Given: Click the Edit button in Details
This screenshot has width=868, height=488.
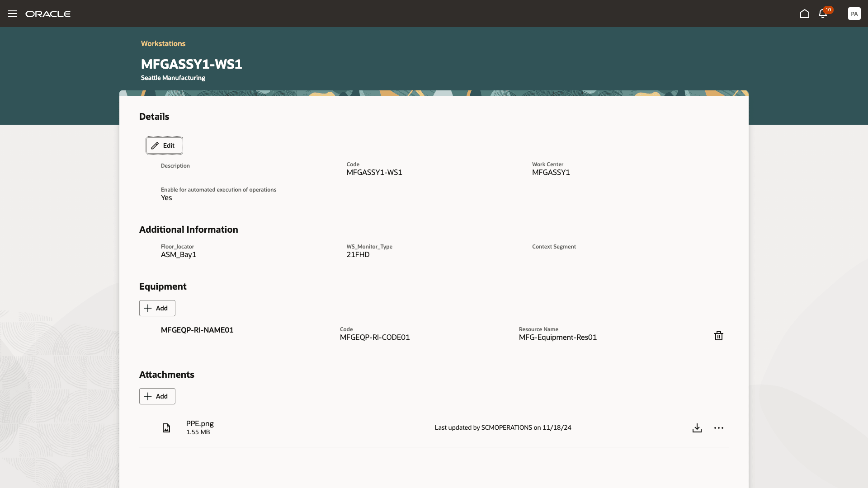Looking at the screenshot, I should (x=164, y=145).
